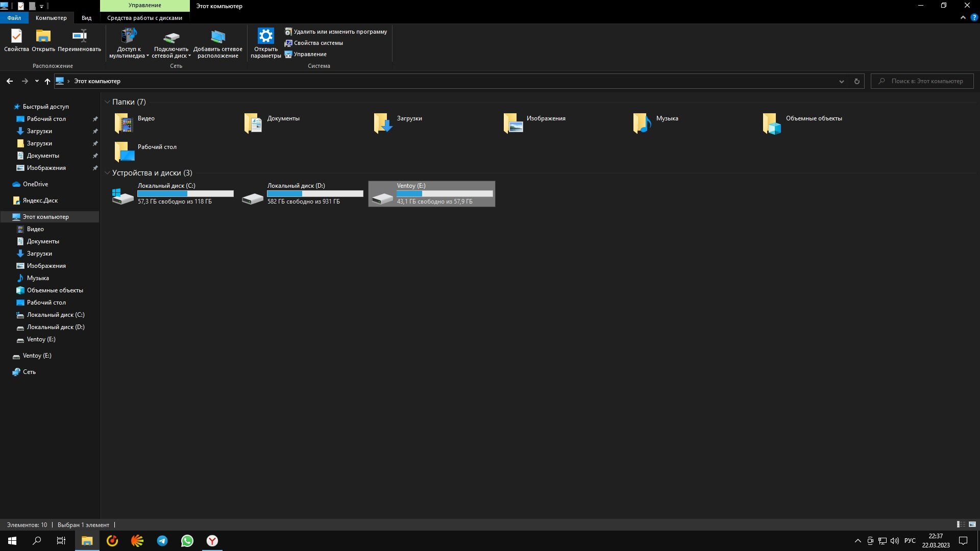Click Удалить или изменить программу
Viewport: 980px width, 551px height.
point(336,32)
